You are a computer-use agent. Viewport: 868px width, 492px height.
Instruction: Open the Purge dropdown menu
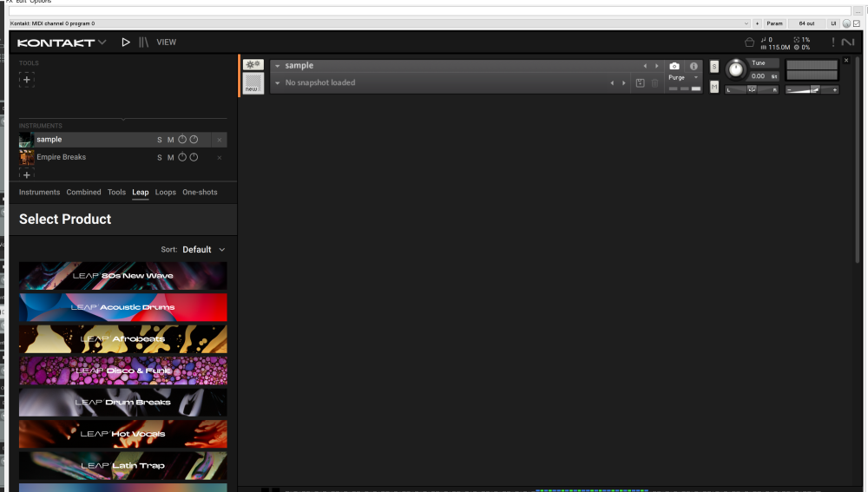pos(684,77)
